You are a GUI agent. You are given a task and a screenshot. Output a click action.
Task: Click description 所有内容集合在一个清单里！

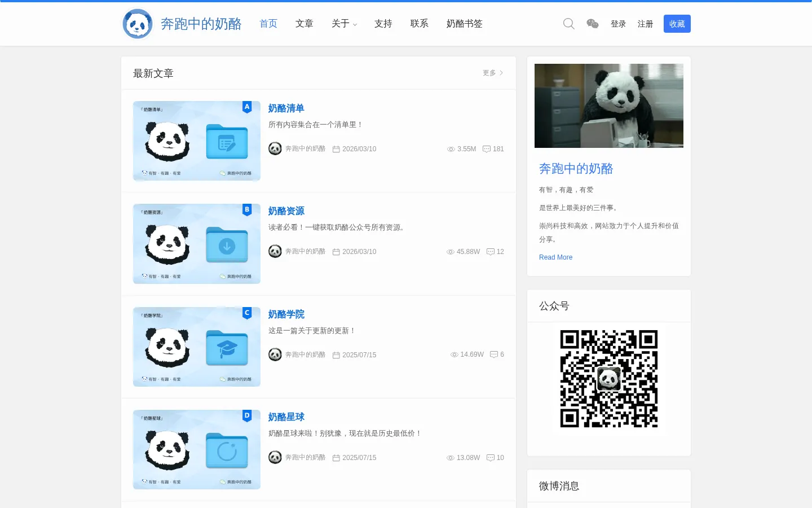pos(316,125)
